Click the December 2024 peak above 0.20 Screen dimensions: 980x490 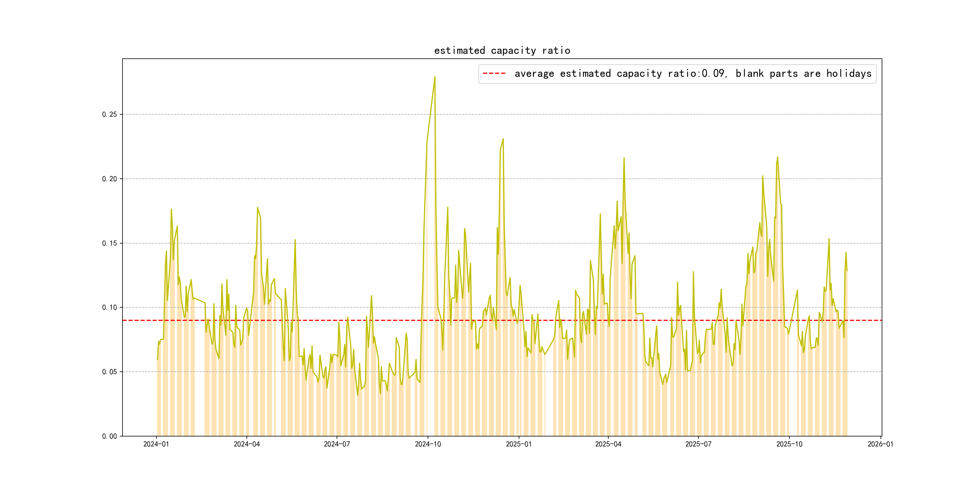coord(503,139)
